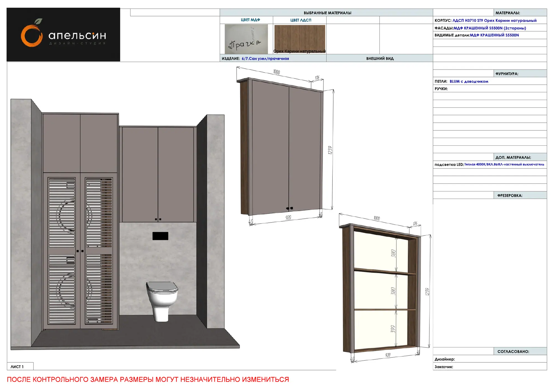Click the empty РУЧКИ field
554x392 pixels.
click(x=490, y=89)
